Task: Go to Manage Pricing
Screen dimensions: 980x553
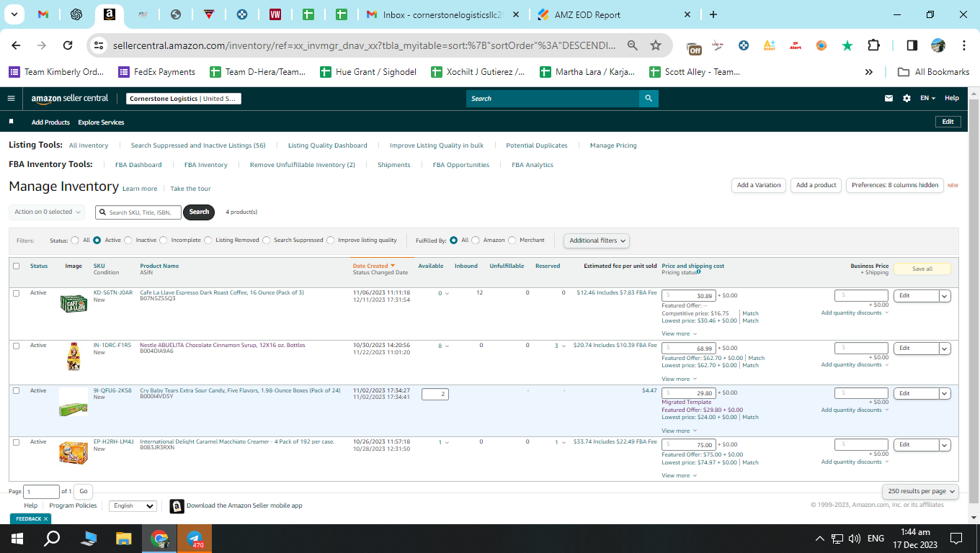Action: tap(613, 145)
